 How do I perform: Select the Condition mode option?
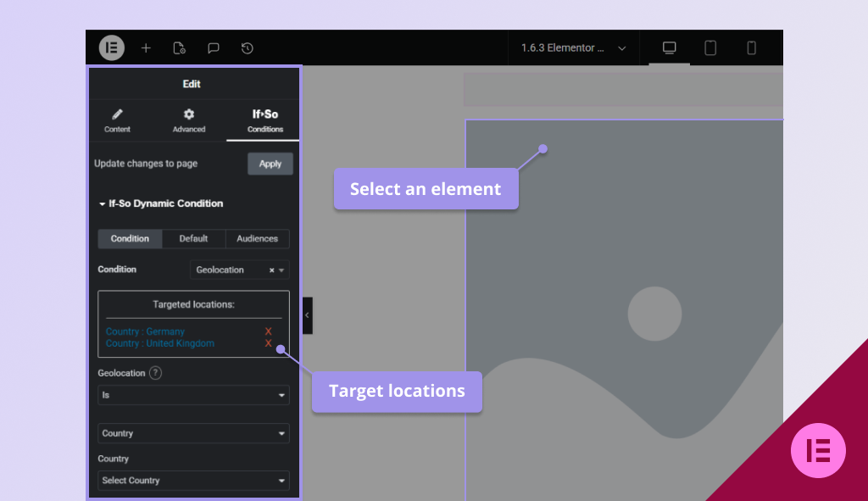coord(129,238)
